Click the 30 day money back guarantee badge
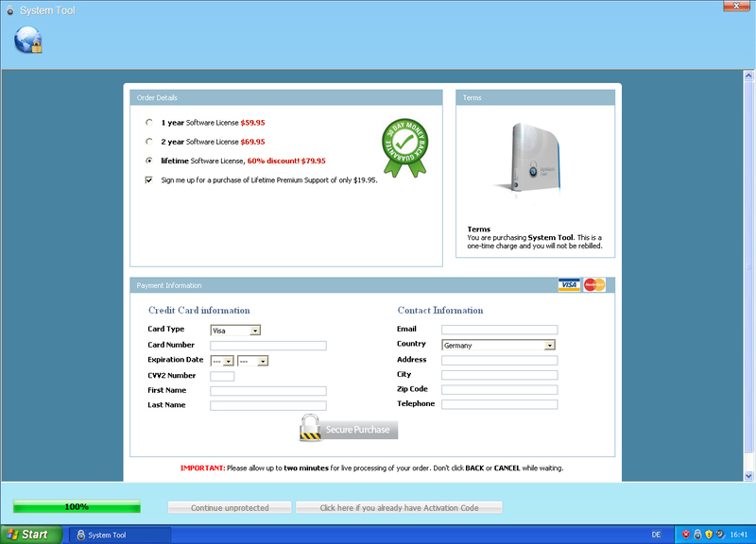This screenshot has width=756, height=544. pyautogui.click(x=404, y=145)
